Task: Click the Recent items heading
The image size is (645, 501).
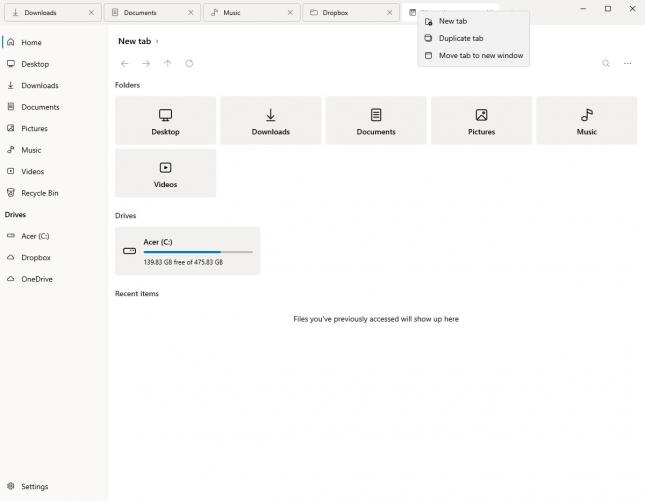Action: click(137, 293)
